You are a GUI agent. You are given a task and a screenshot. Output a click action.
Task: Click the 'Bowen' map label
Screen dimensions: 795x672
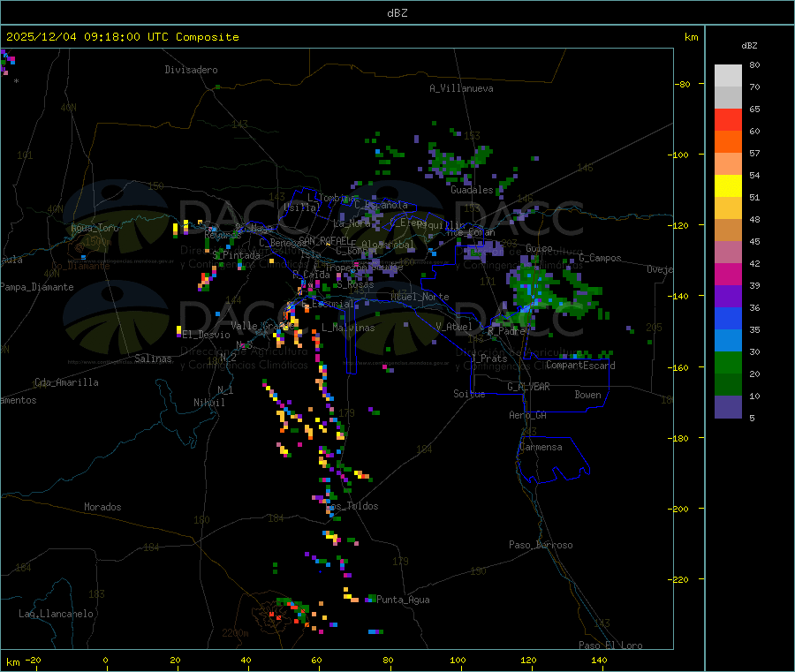pos(587,395)
